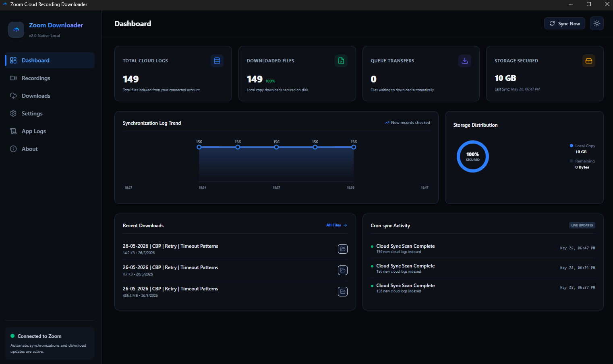Click the Sync Now button
613x364 pixels.
tap(565, 23)
